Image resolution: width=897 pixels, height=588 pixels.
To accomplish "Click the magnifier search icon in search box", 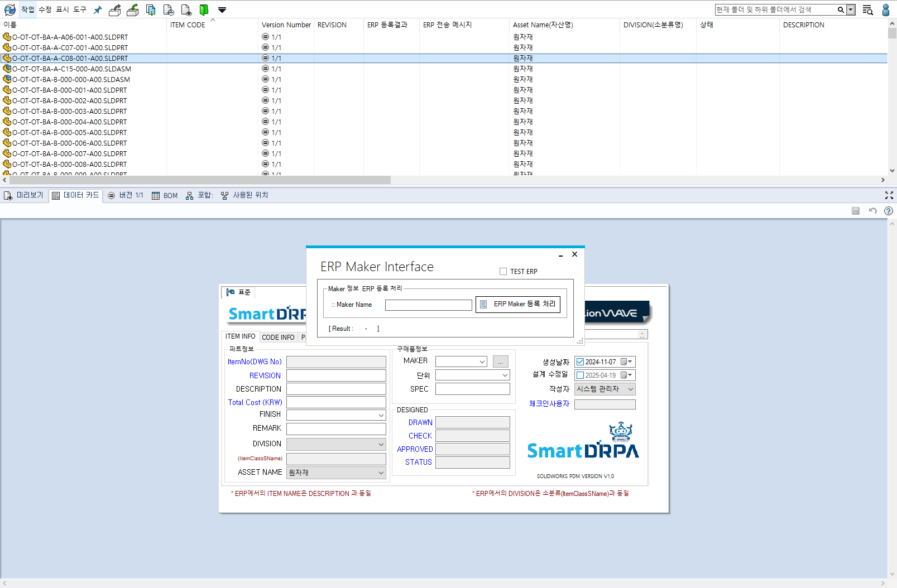I will [x=841, y=9].
